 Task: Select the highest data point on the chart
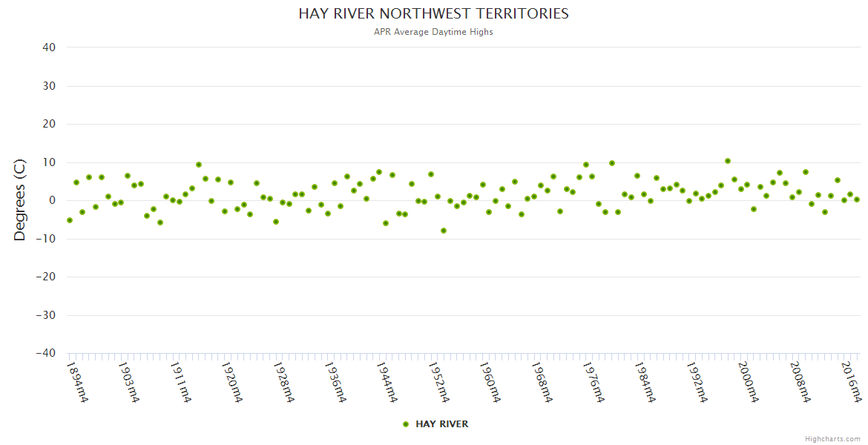click(728, 161)
